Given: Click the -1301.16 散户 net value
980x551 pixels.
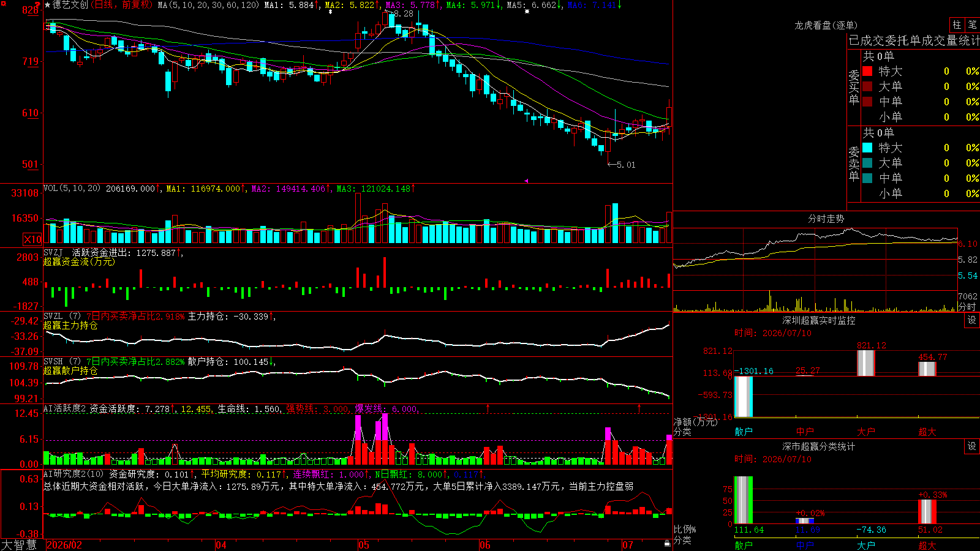Looking at the screenshot, I should 754,371.
